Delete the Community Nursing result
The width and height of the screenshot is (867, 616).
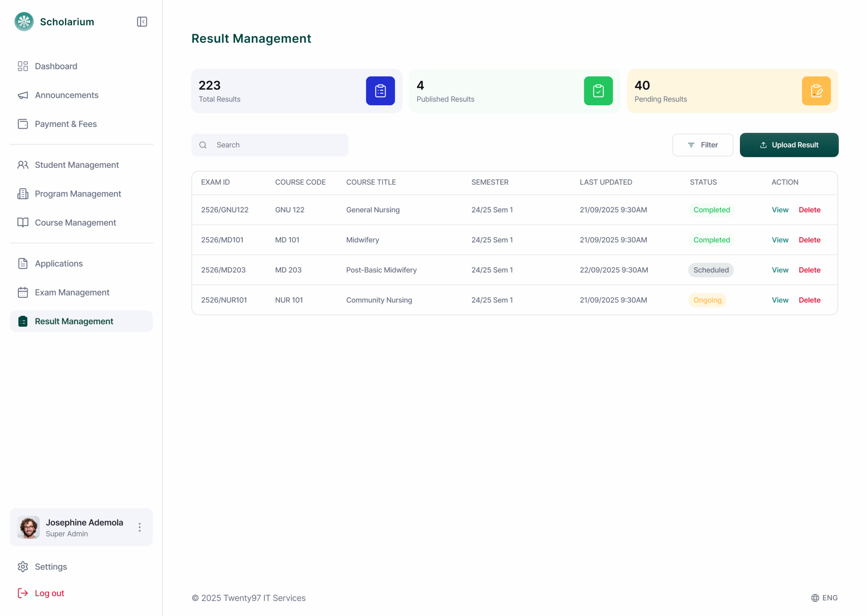(x=809, y=300)
